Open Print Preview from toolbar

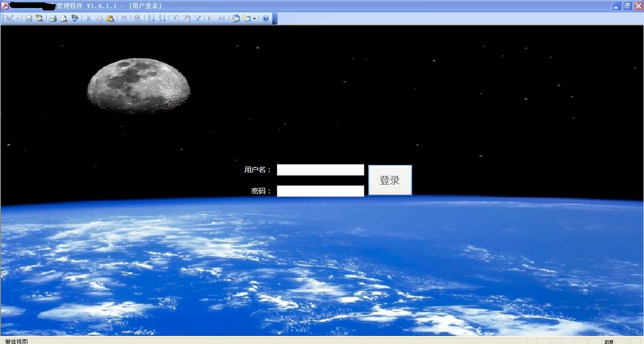point(64,18)
